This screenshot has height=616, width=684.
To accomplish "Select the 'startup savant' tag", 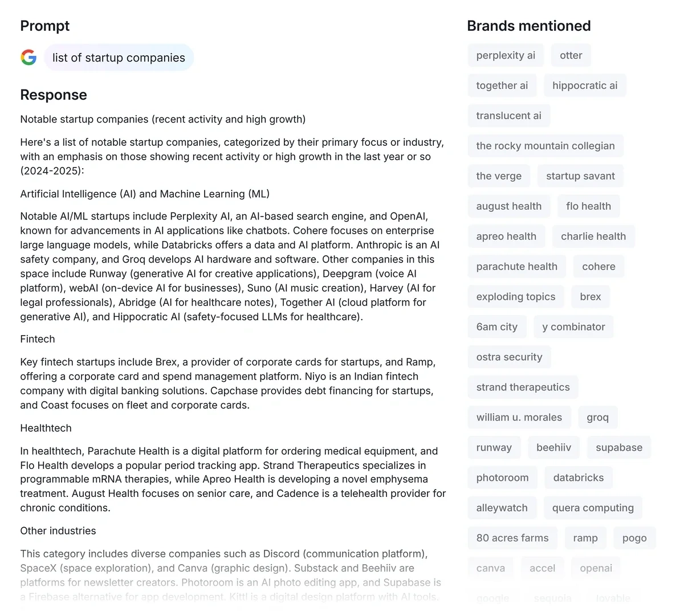I will pos(580,176).
